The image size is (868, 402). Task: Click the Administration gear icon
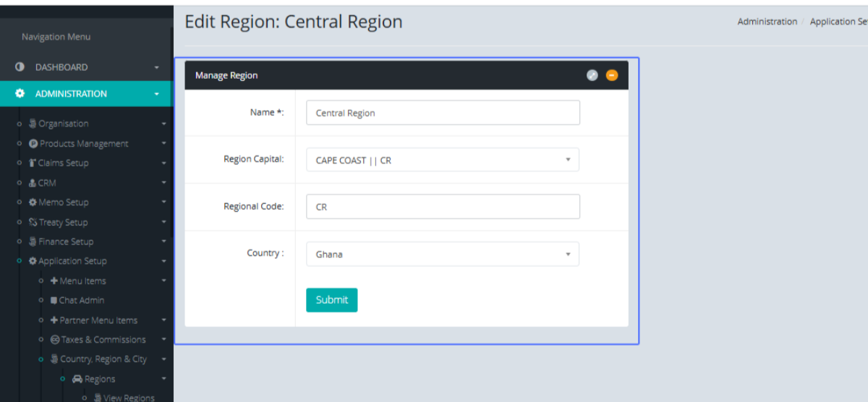point(20,94)
